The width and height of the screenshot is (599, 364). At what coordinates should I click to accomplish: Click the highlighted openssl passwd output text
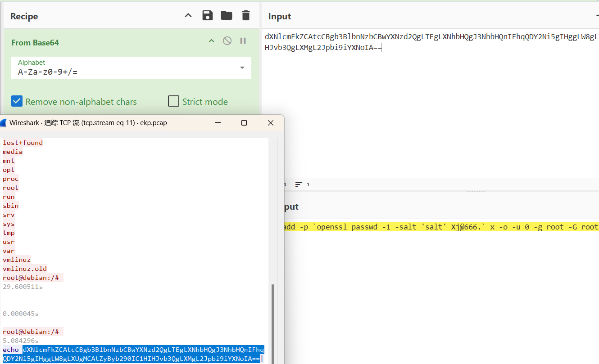coord(440,227)
